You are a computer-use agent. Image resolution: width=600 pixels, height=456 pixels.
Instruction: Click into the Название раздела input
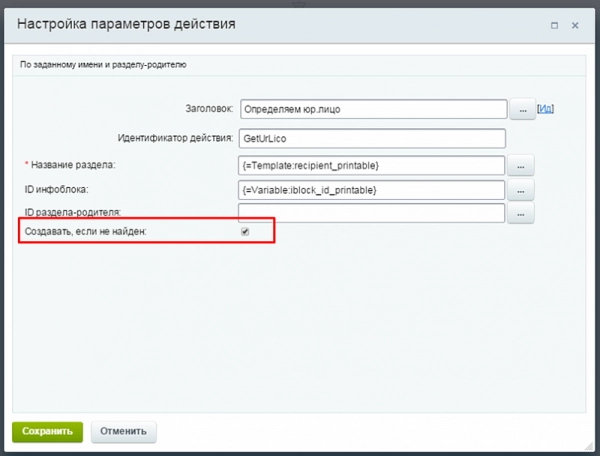tap(372, 164)
